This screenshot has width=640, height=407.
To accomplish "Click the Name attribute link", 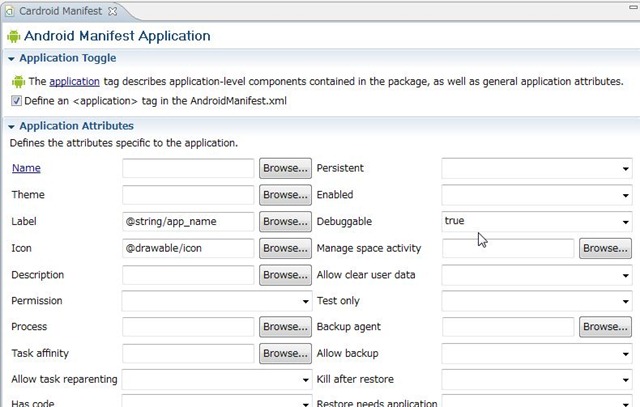I will coord(26,168).
